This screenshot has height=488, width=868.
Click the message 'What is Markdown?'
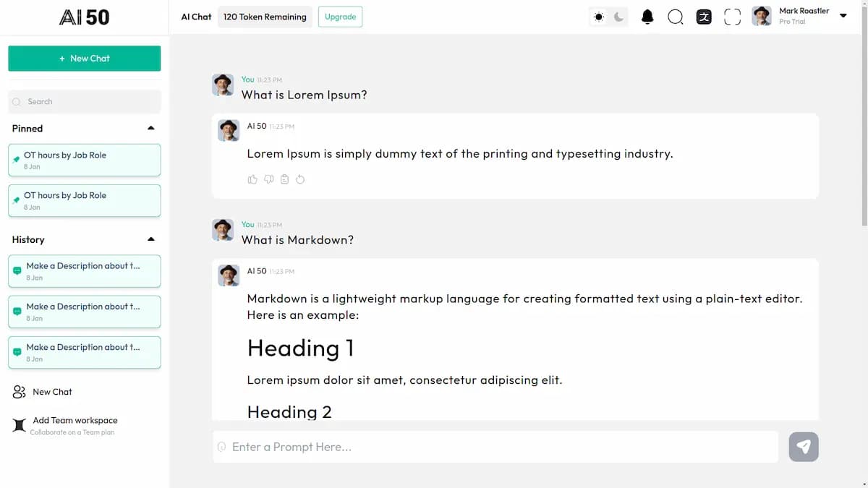297,240
